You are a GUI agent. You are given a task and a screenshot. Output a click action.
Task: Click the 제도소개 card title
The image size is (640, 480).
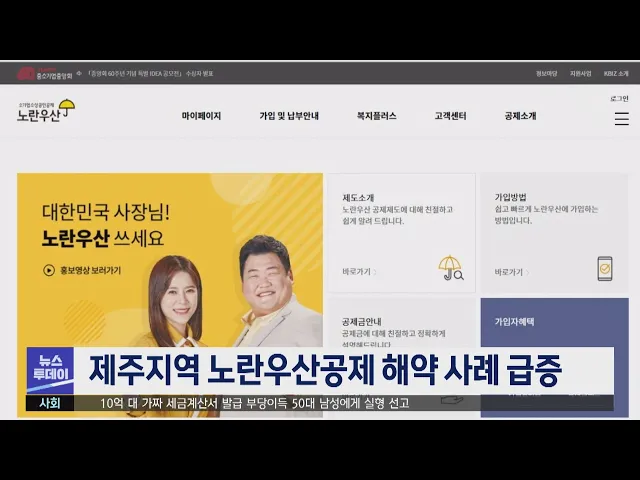tap(358, 198)
